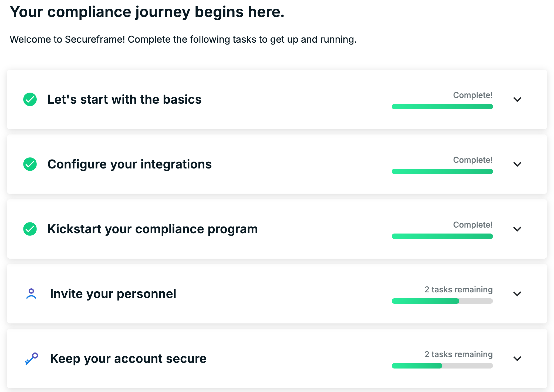This screenshot has width=554, height=392.
Task: Click the person icon for Invite your personnel
Action: (x=31, y=294)
